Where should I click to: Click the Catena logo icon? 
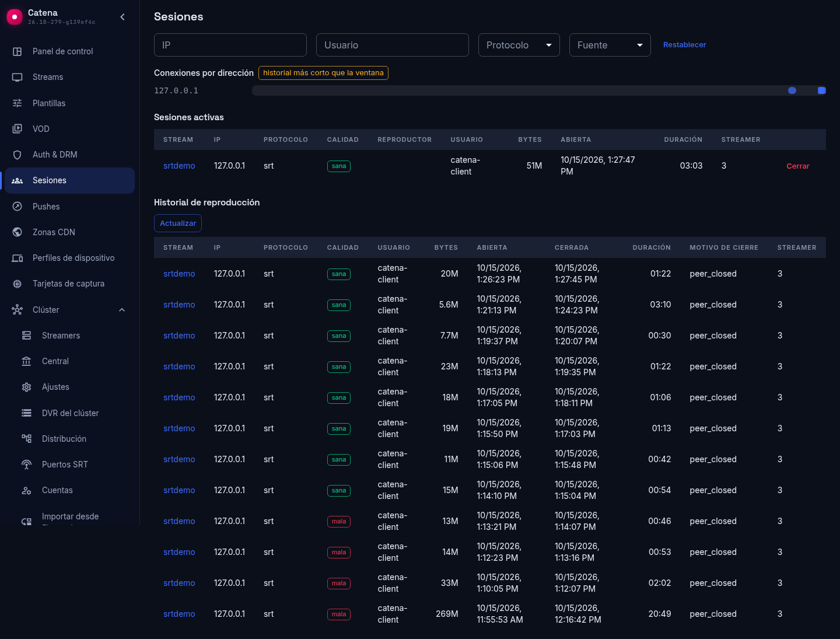click(x=15, y=17)
